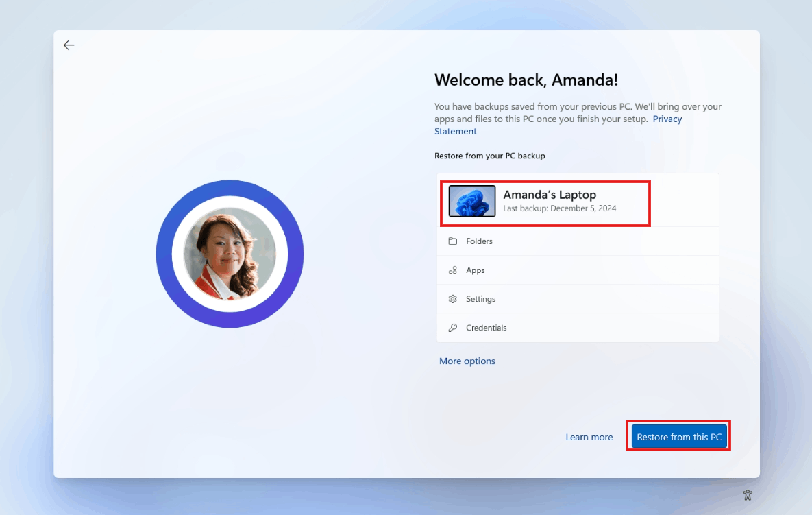The width and height of the screenshot is (812, 515).
Task: Click Restore from your PC backup label
Action: coord(490,156)
